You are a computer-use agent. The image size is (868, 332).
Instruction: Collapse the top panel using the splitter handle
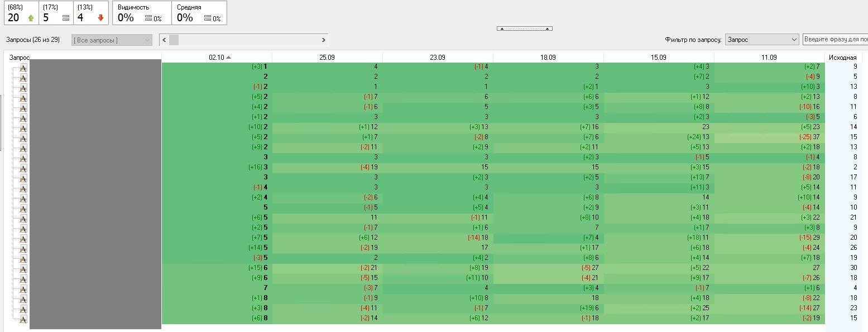(524, 29)
